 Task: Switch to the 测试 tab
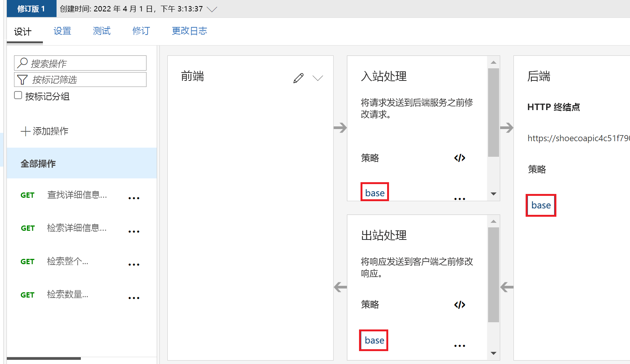(x=102, y=31)
